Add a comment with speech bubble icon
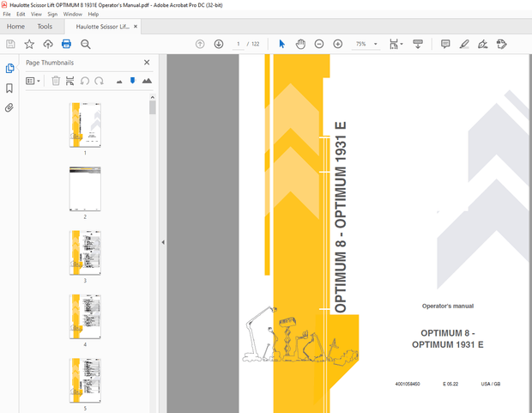This screenshot has width=532, height=413. point(445,44)
